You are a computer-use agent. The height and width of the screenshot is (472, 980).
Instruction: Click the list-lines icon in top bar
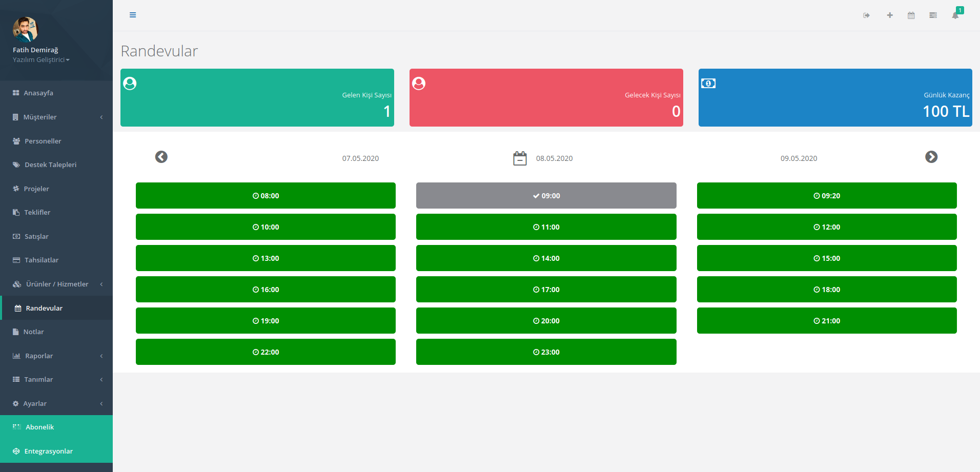[x=933, y=15]
